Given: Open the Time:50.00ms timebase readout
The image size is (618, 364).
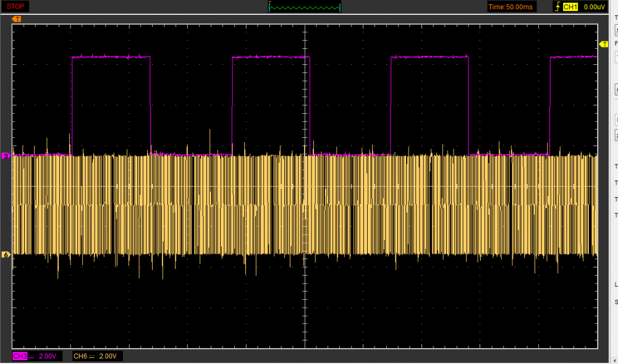Looking at the screenshot, I should [x=510, y=7].
